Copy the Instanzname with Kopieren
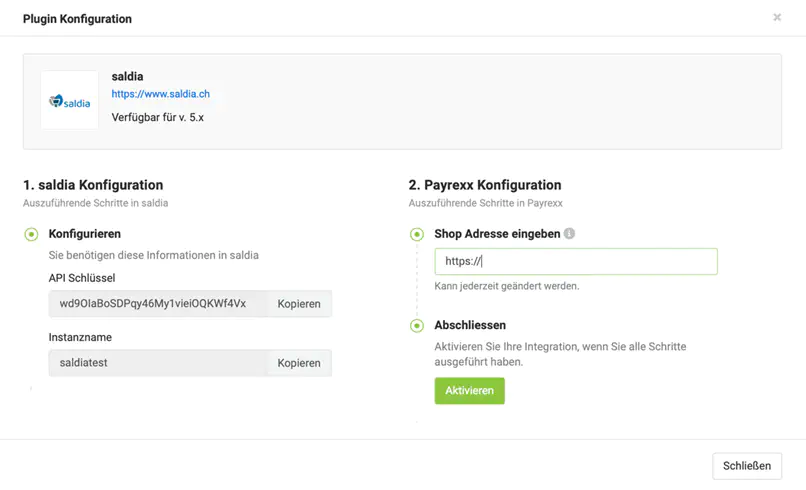The height and width of the screenshot is (490, 806). click(299, 363)
